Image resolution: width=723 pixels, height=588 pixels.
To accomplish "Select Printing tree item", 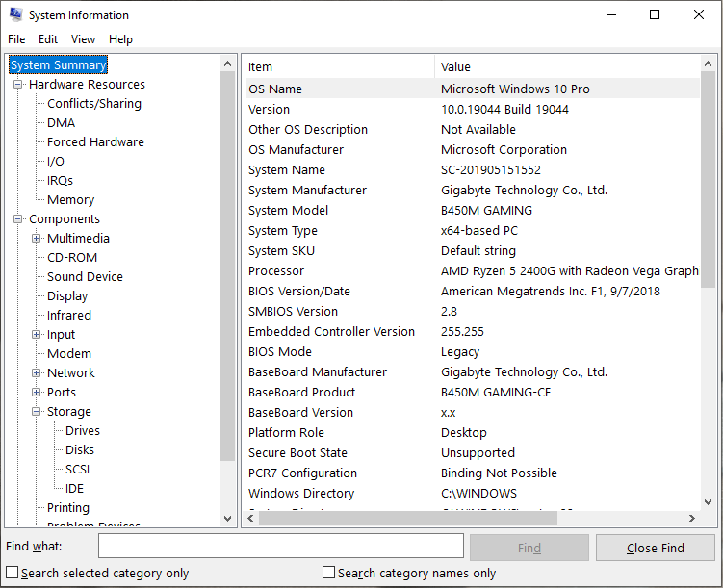I will click(x=68, y=508).
